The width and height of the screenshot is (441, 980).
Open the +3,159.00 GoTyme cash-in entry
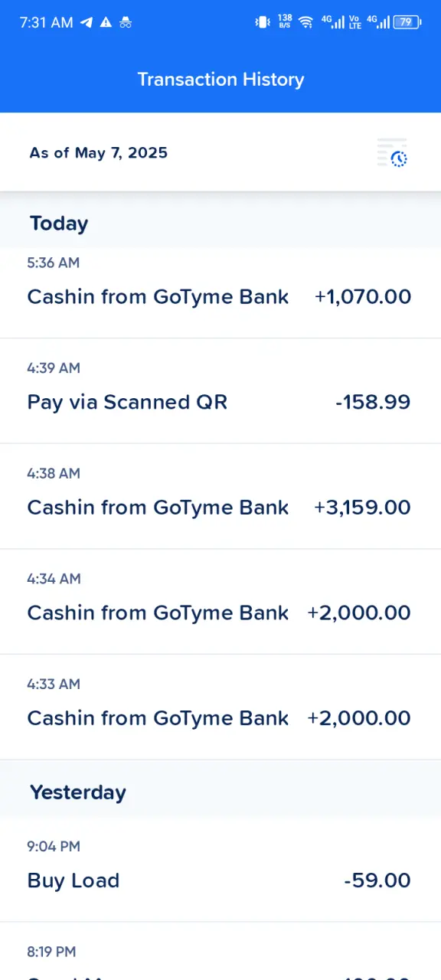pyautogui.click(x=220, y=496)
